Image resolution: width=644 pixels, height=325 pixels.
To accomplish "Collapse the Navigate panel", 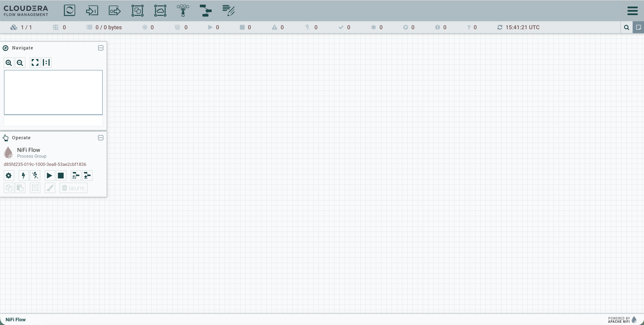I will click(100, 48).
